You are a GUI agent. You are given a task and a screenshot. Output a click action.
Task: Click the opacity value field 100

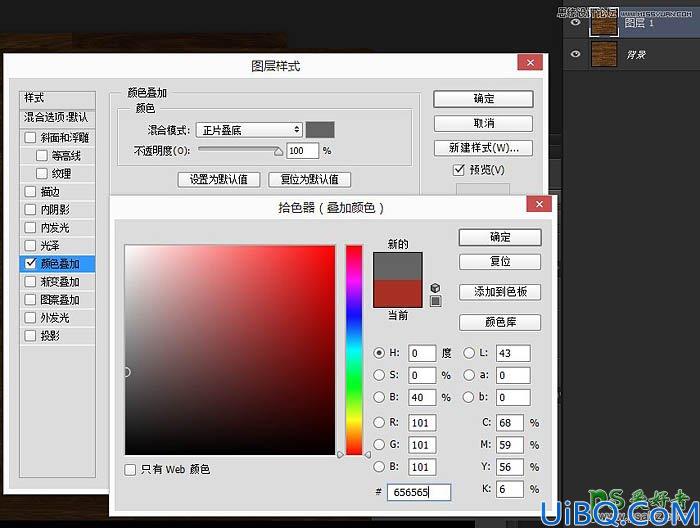pos(302,151)
